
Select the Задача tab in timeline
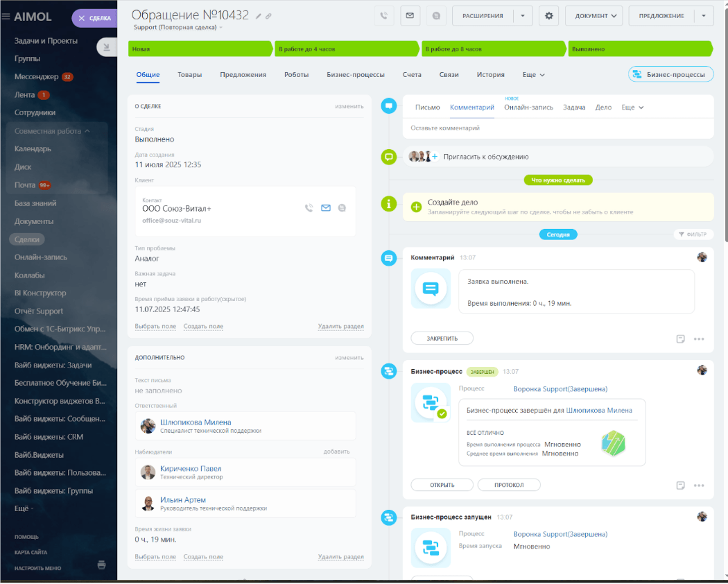574,108
